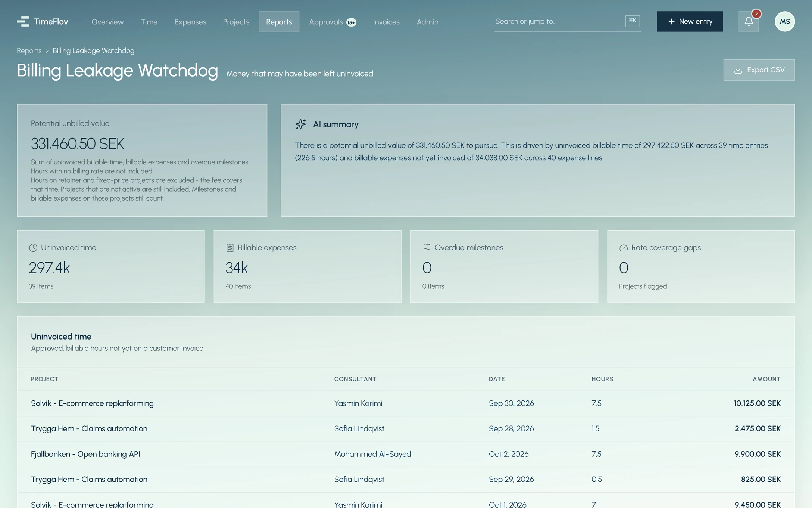Select the Fjällbanken - Open banking API row
Image resolution: width=812 pixels, height=508 pixels.
tap(406, 454)
